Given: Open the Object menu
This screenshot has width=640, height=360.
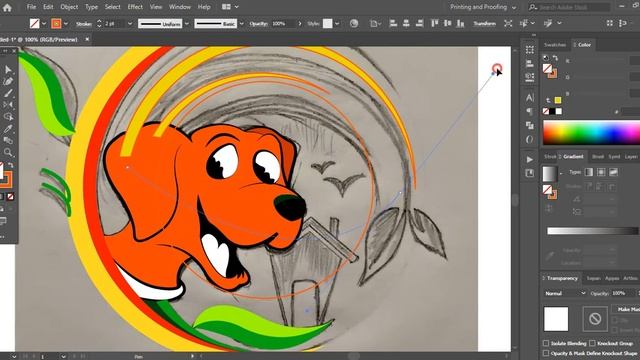Looking at the screenshot, I should 69,7.
